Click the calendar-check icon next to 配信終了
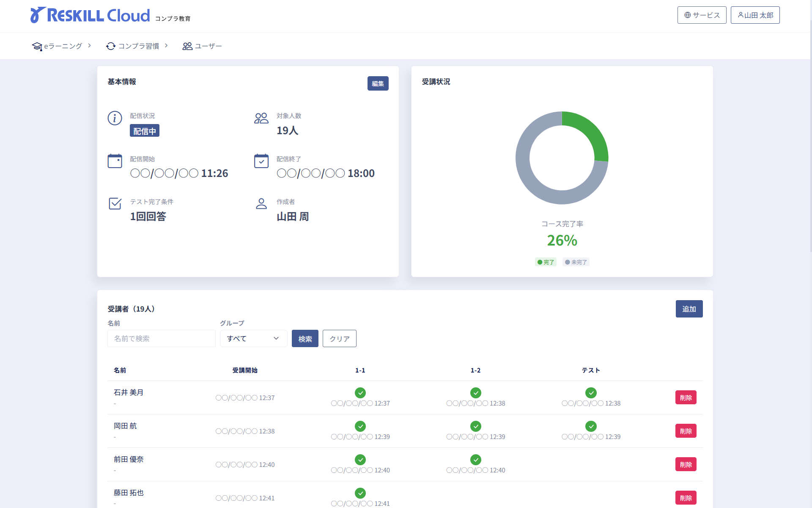Viewport: 812px width, 508px height. 261,161
